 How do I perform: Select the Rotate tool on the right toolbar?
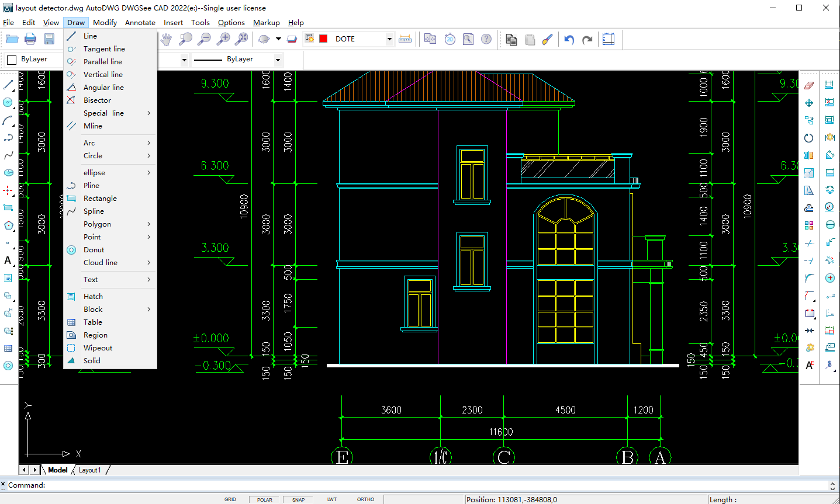pos(809,138)
